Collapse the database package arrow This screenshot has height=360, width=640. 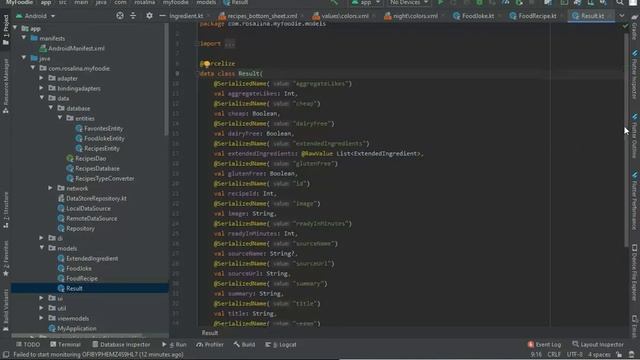pyautogui.click(x=51, y=108)
